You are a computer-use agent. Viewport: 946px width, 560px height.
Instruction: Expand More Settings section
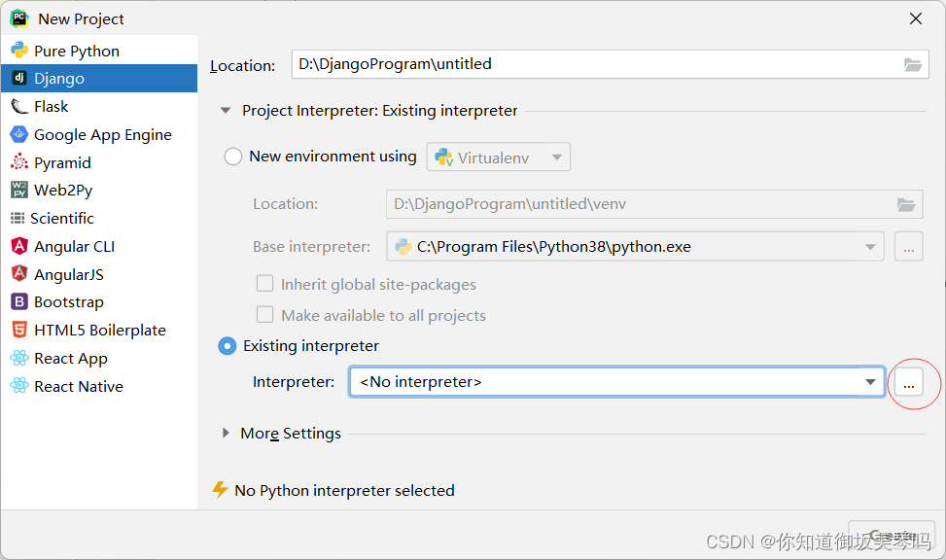click(226, 433)
